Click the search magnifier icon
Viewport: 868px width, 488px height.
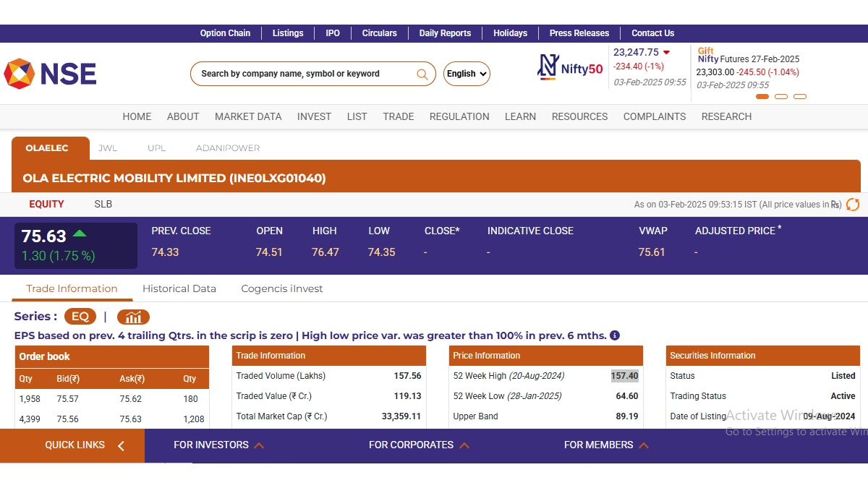(x=422, y=74)
